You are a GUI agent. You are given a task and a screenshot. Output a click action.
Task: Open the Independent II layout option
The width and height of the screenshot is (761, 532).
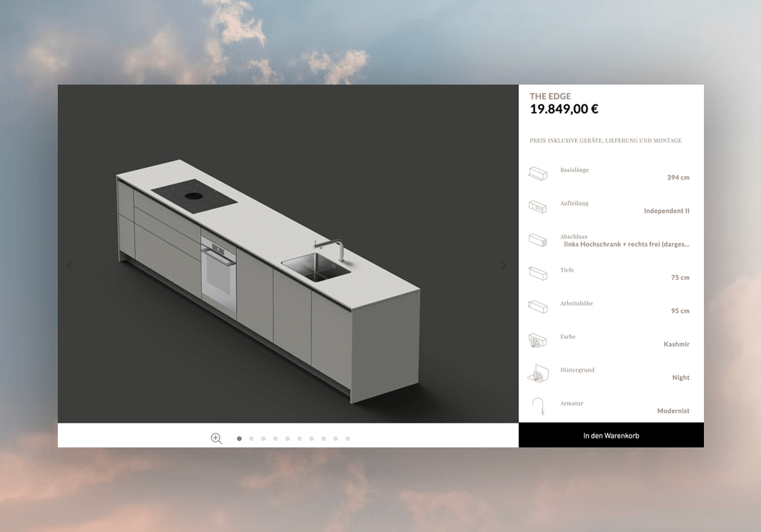[666, 211]
